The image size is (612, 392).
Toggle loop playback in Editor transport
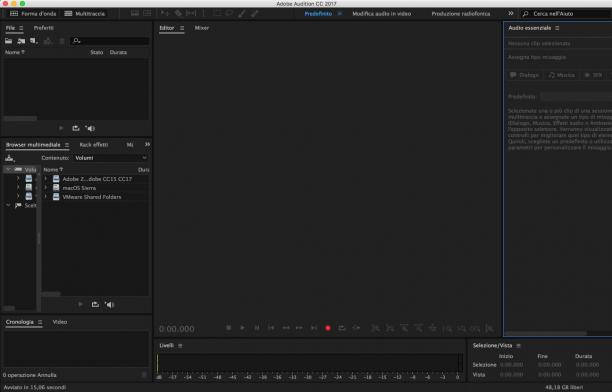coord(342,328)
